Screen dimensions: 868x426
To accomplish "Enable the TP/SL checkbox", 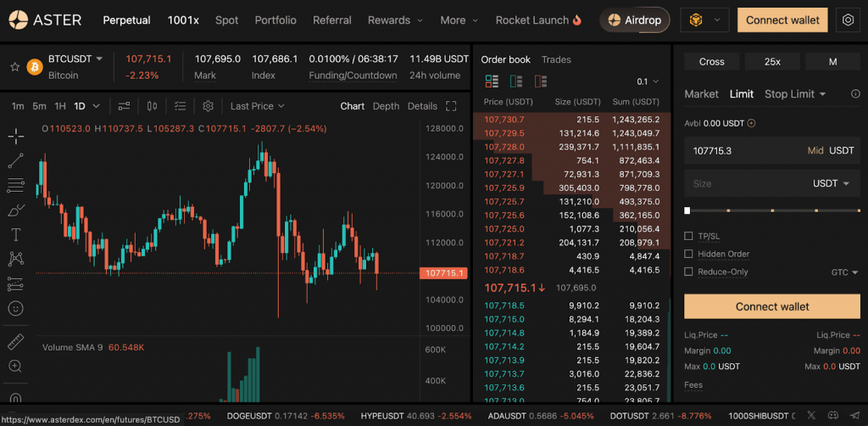I will point(688,236).
